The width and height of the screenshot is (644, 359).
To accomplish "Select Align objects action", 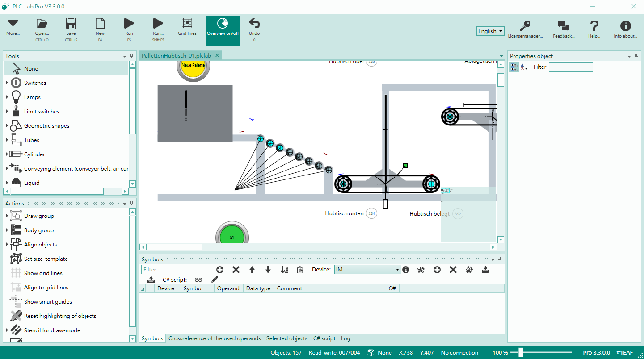I will pos(40,245).
